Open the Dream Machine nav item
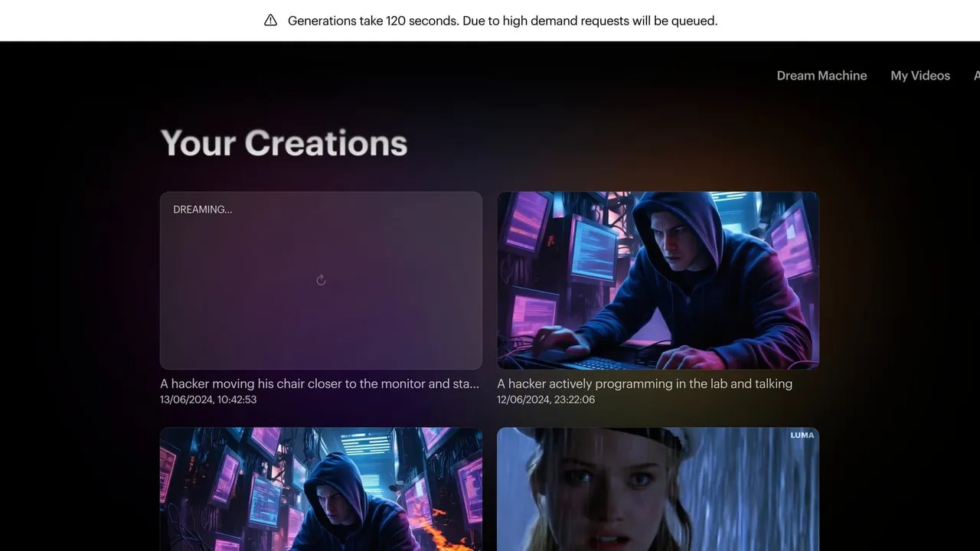The width and height of the screenshot is (980, 551). click(822, 76)
